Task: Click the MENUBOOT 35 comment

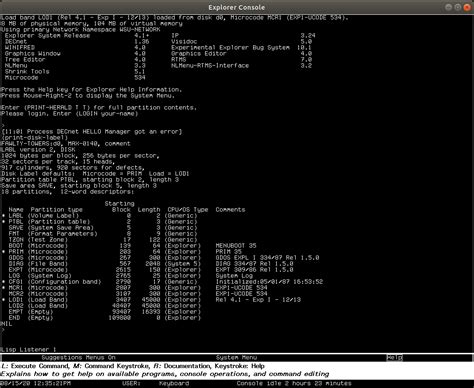Action: point(236,246)
